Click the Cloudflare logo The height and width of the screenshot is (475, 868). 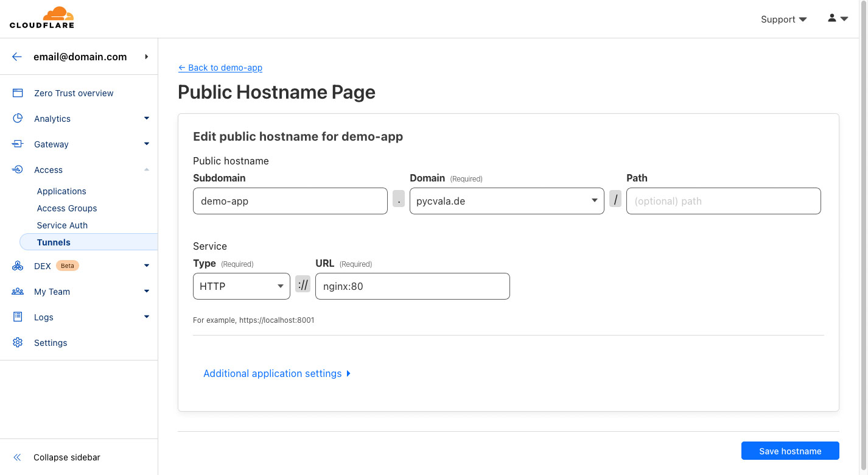[x=41, y=18]
